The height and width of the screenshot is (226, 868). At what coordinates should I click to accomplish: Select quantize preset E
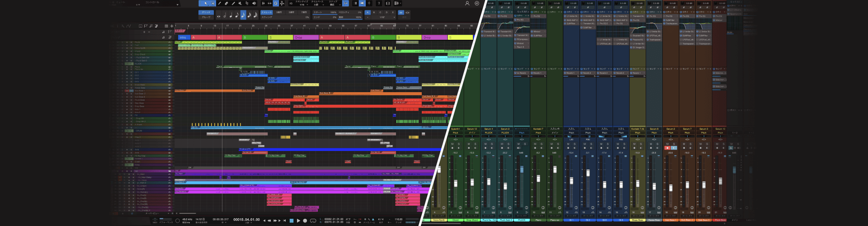point(393,12)
